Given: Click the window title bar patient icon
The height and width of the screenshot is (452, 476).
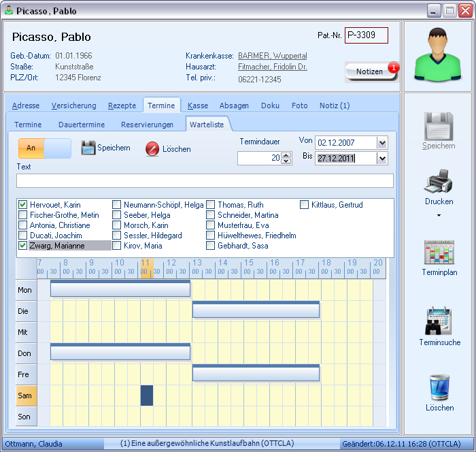Looking at the screenshot, I should tap(9, 11).
